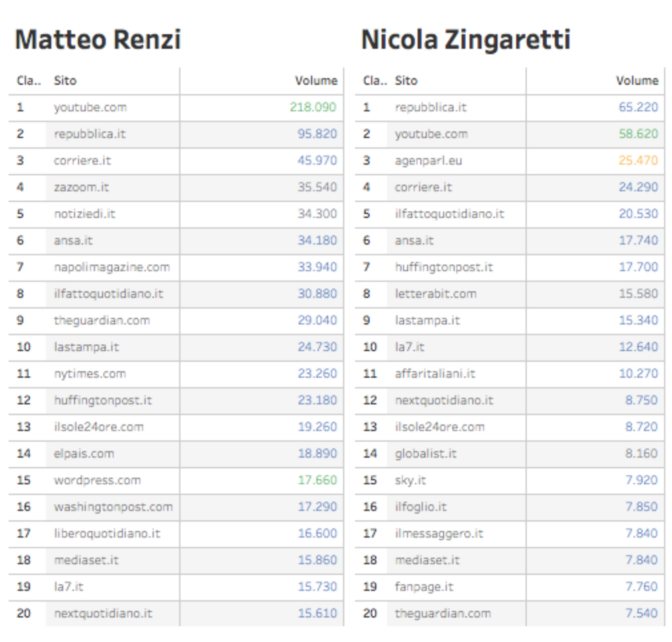Click repubblica.it in Nicola Zingaretti table

coord(430,107)
